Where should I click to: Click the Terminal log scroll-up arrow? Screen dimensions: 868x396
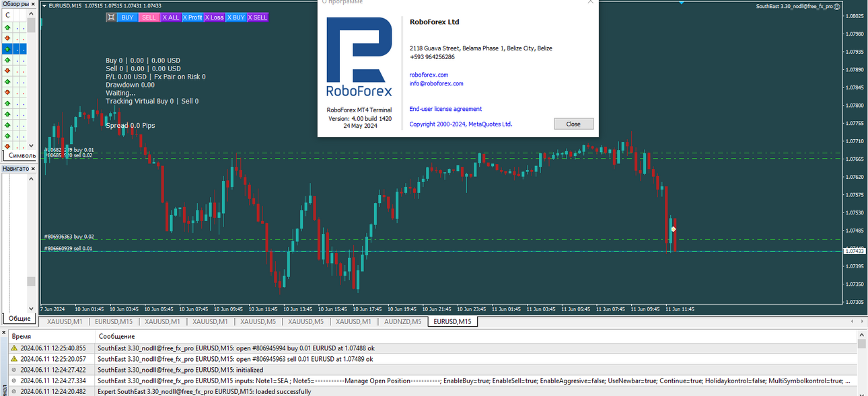(862, 335)
